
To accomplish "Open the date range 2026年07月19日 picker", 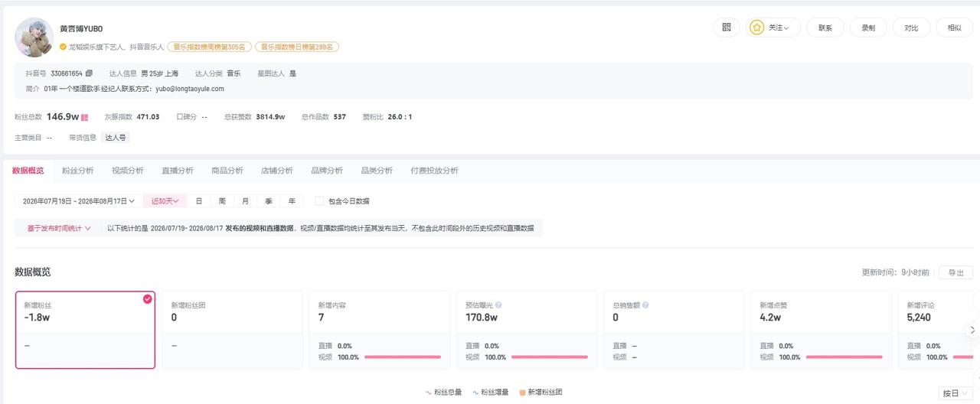I will point(79,201).
